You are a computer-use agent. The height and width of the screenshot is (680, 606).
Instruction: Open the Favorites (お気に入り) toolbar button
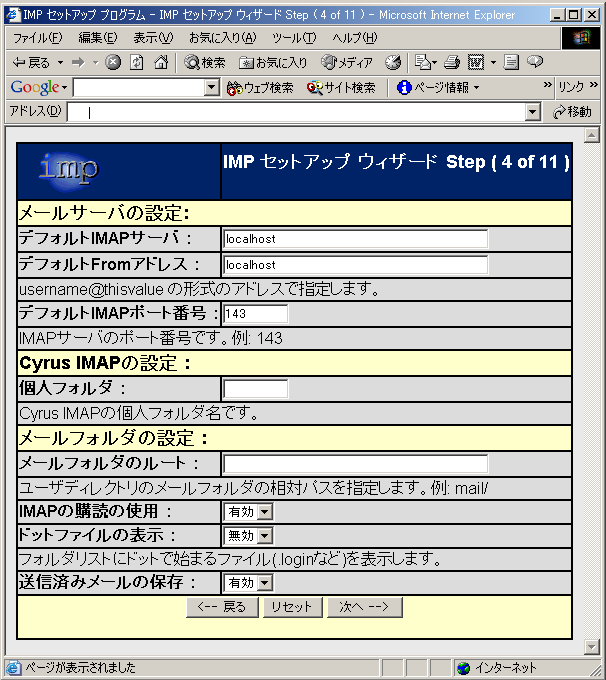[273, 63]
